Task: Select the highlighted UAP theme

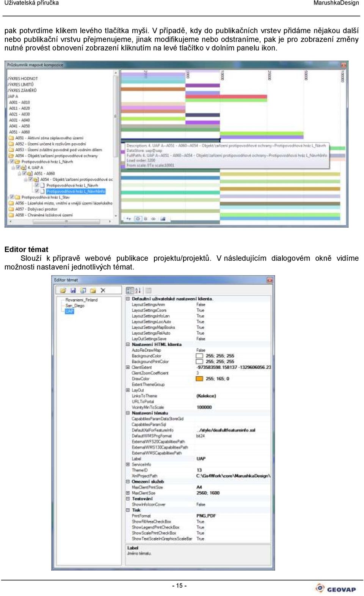Action: coord(69,311)
